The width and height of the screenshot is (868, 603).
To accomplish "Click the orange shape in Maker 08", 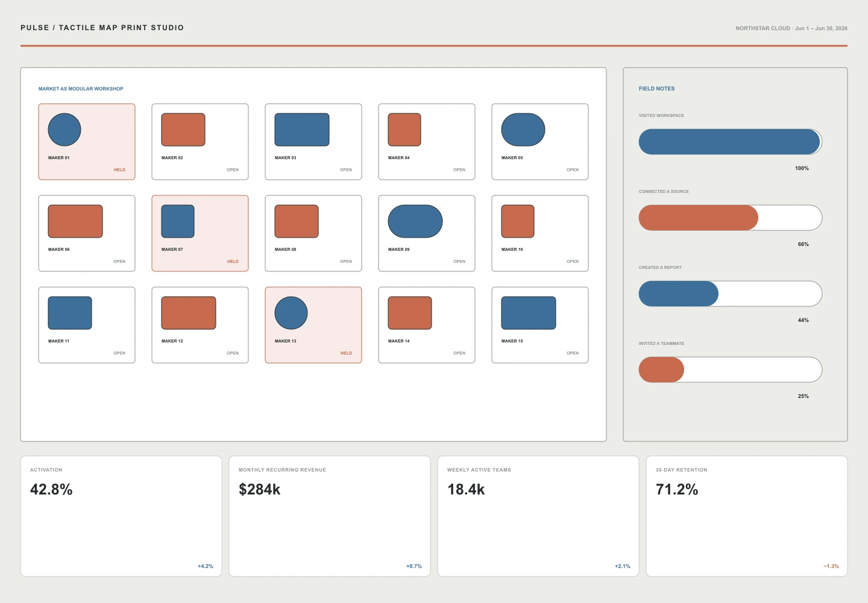I will 297,221.
